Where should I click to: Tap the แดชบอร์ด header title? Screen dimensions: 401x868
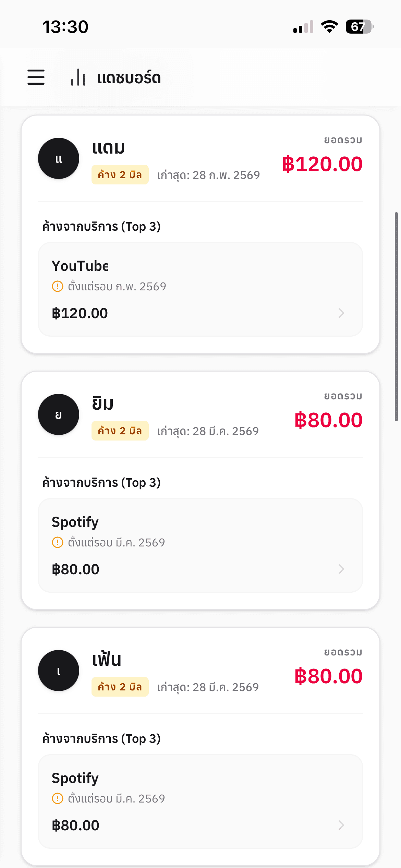tap(129, 78)
